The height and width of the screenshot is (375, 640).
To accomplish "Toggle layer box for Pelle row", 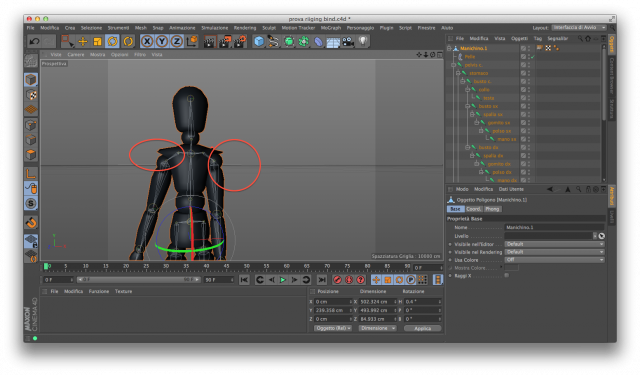I will (x=523, y=57).
